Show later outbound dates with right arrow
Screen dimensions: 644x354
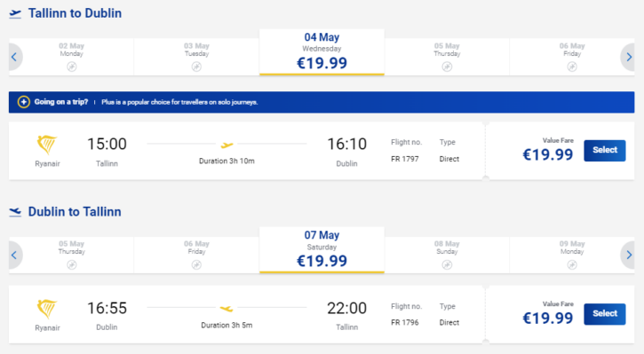(x=628, y=57)
